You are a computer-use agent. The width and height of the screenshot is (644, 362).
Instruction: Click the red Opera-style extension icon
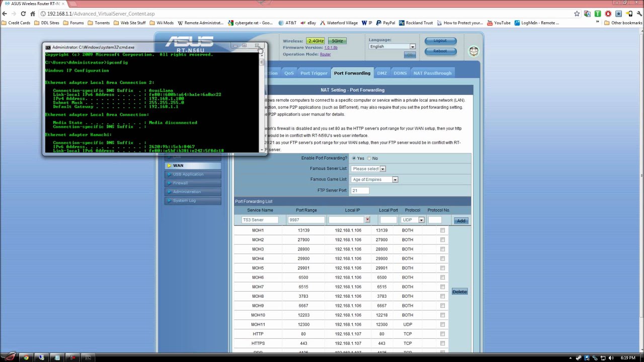point(608,14)
